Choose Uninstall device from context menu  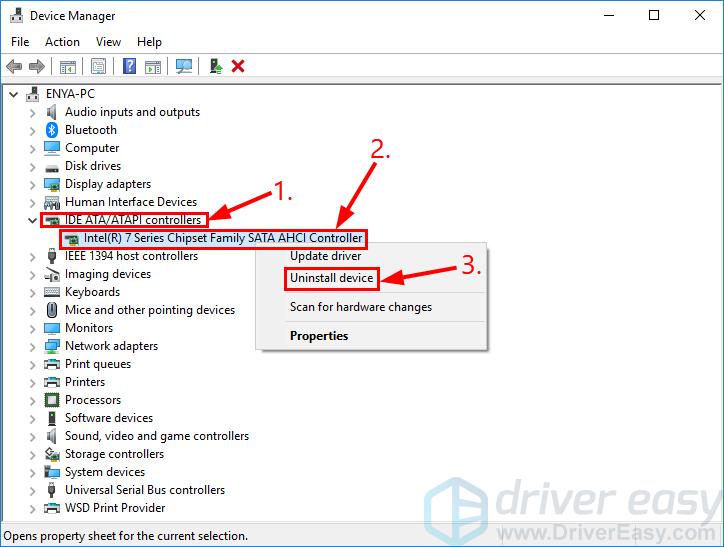[x=331, y=278]
